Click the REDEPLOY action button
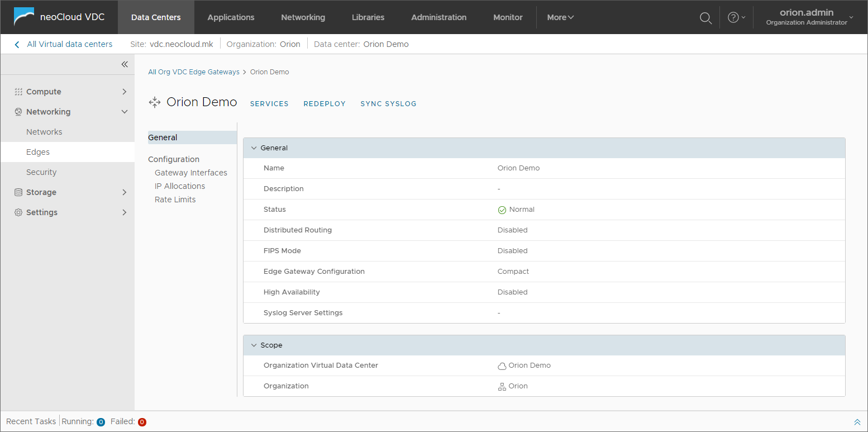Image resolution: width=868 pixels, height=432 pixels. [325, 104]
